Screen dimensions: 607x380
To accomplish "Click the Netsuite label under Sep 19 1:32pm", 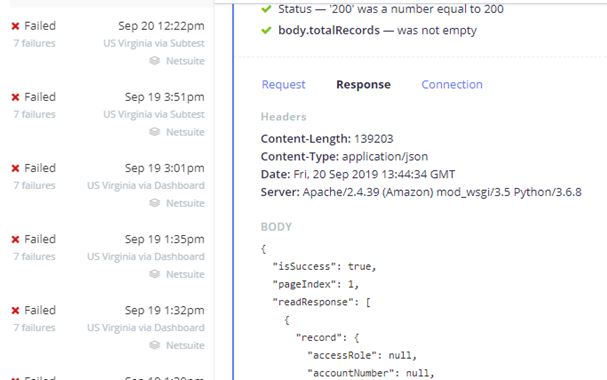I will coord(185,345).
